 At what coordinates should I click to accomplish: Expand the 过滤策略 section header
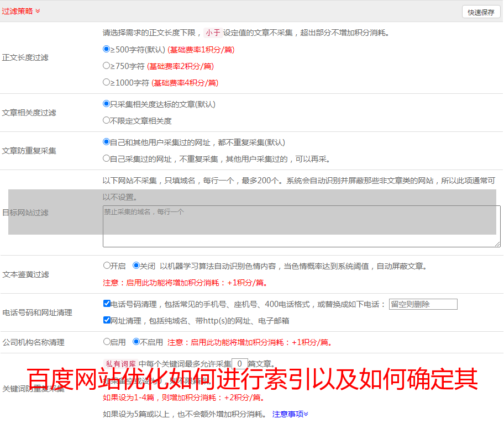tap(21, 11)
